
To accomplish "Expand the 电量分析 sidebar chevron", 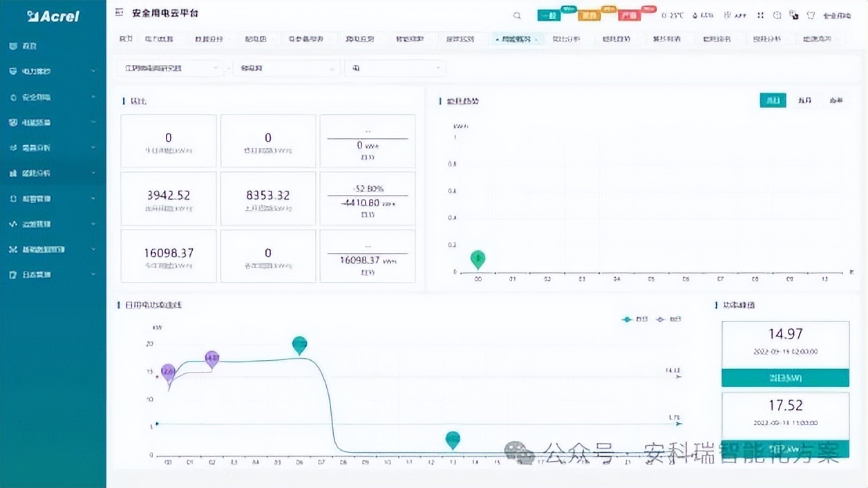I will [x=94, y=148].
